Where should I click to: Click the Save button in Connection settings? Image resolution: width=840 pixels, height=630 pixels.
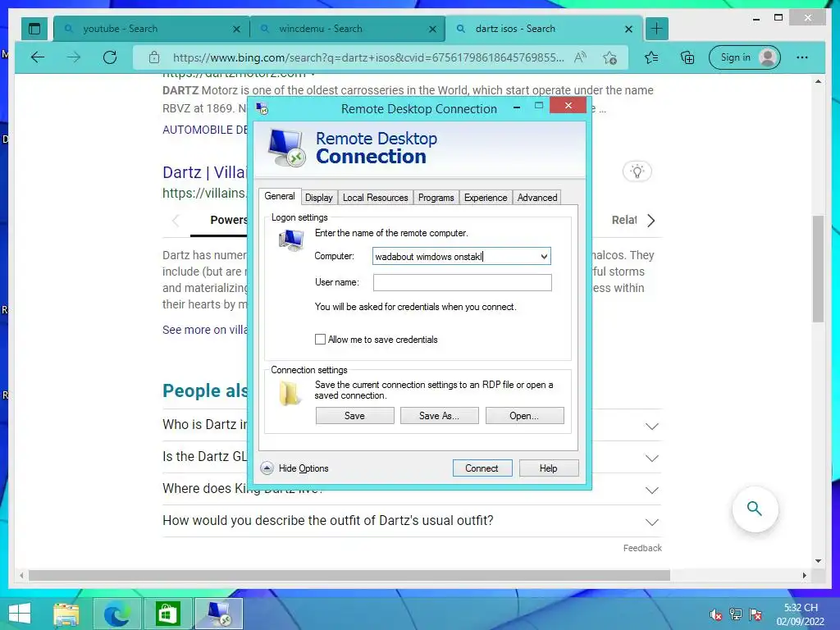coord(354,416)
